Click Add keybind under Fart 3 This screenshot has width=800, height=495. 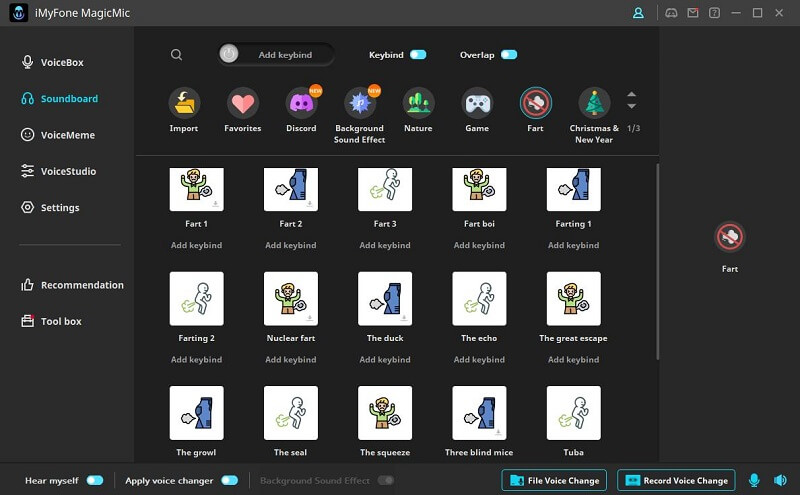[x=385, y=245]
